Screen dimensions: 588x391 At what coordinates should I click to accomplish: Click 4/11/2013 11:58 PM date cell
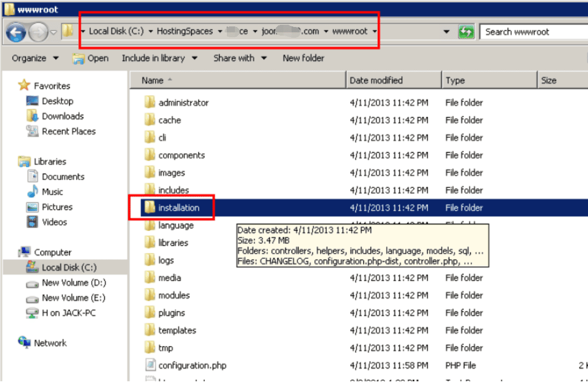click(389, 365)
